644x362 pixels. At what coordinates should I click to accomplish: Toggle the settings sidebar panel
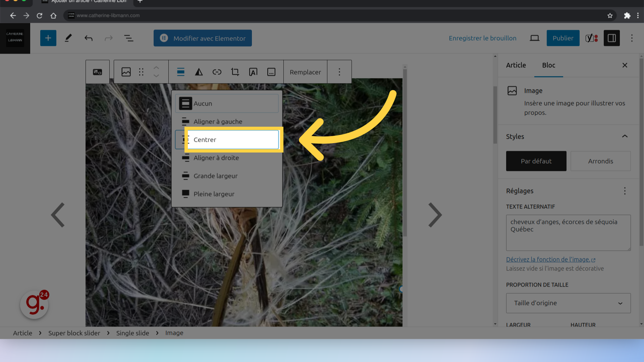pos(612,38)
